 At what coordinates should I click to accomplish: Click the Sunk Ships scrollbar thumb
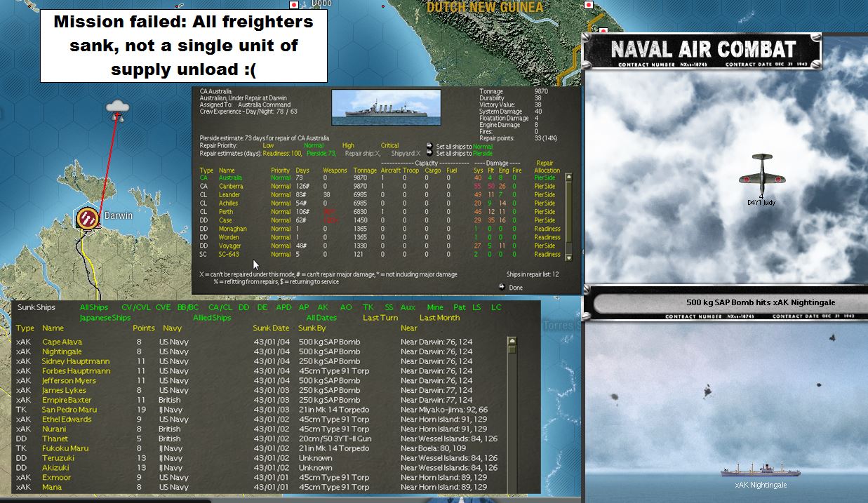pos(512,349)
